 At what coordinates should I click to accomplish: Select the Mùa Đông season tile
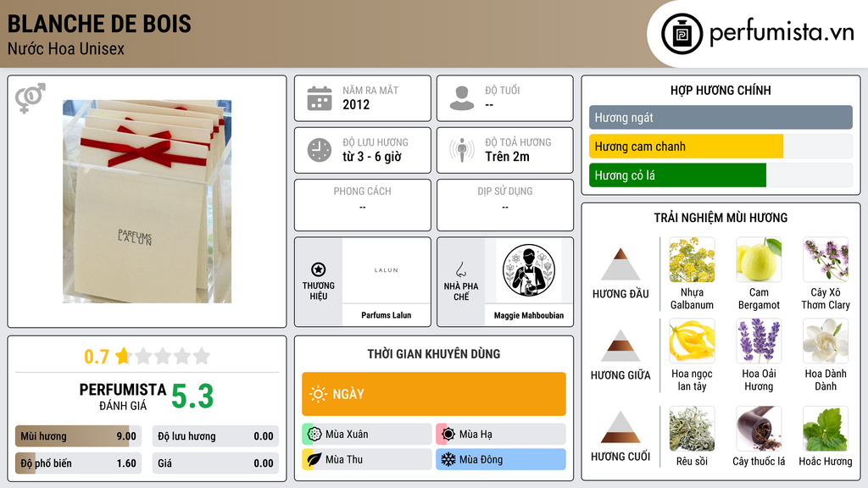501,459
